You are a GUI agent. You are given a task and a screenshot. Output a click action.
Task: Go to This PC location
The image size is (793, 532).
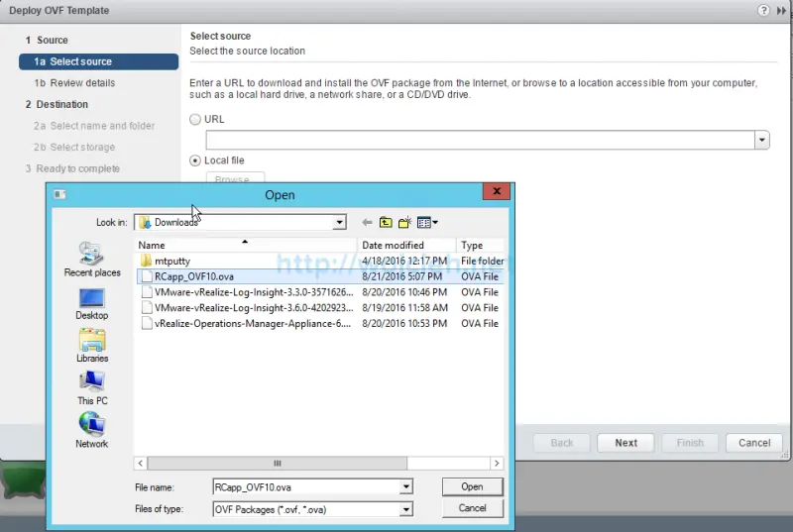92,384
